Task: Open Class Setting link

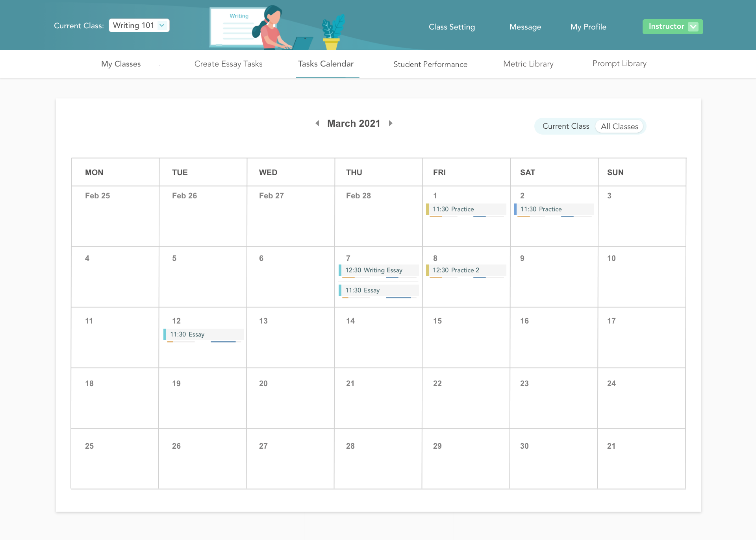Action: 452,27
